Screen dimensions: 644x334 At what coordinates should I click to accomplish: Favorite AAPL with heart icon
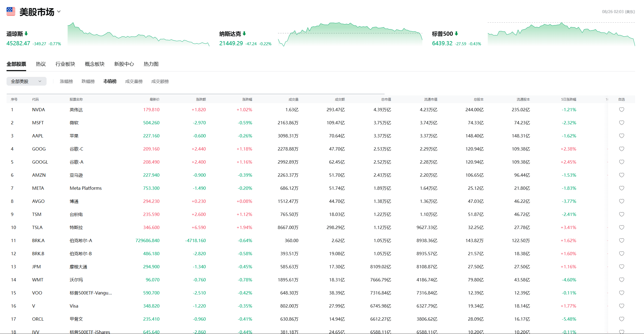tap(622, 136)
